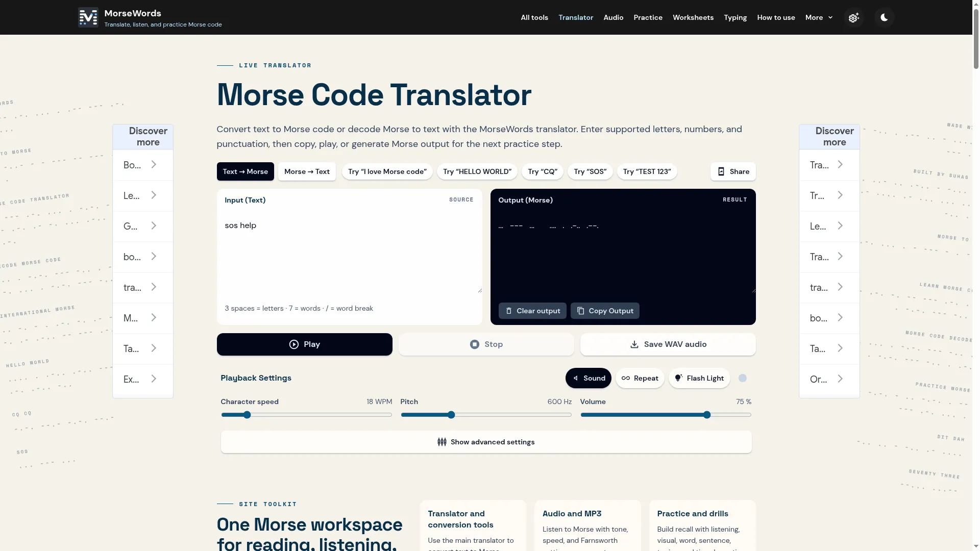The image size is (980, 551).
Task: Go to Translator nav item
Action: [576, 17]
